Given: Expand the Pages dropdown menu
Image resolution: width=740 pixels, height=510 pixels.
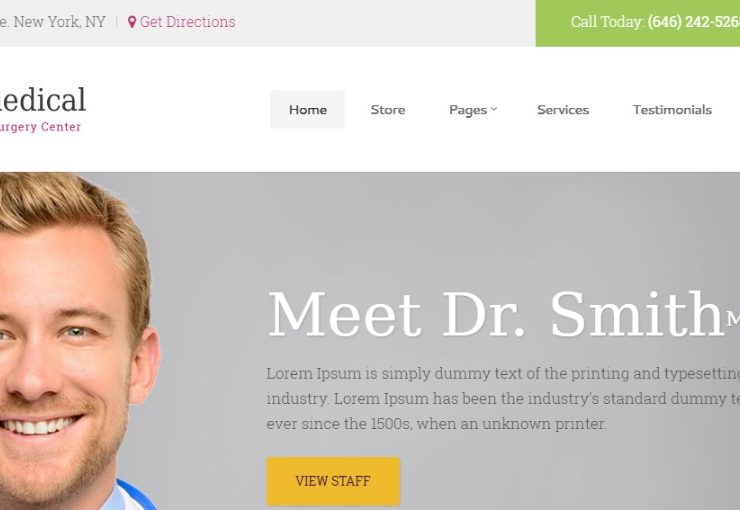Looking at the screenshot, I should (x=473, y=109).
